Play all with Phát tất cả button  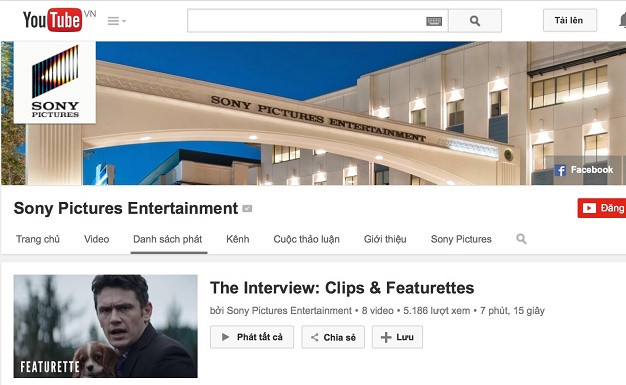point(252,337)
